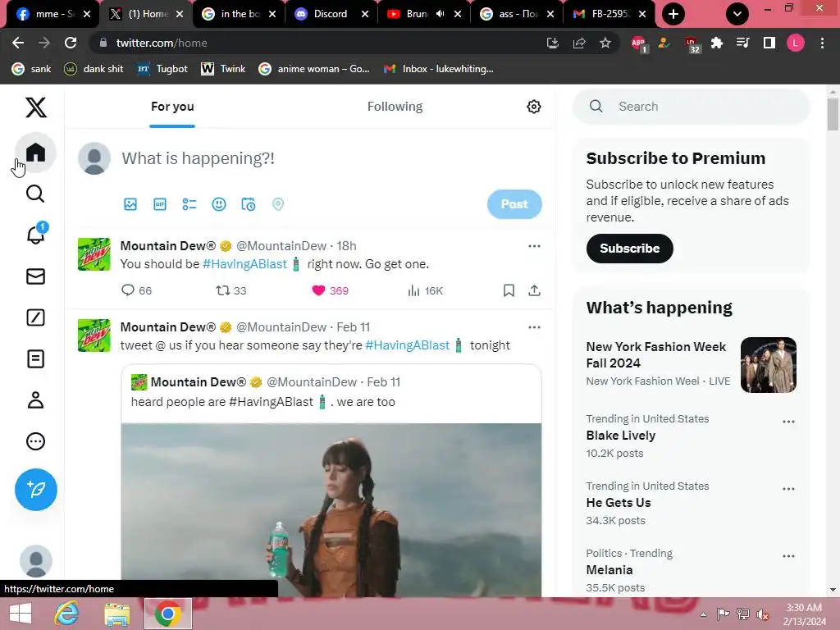This screenshot has width=840, height=630.
Task: Click the Post button
Action: click(514, 204)
